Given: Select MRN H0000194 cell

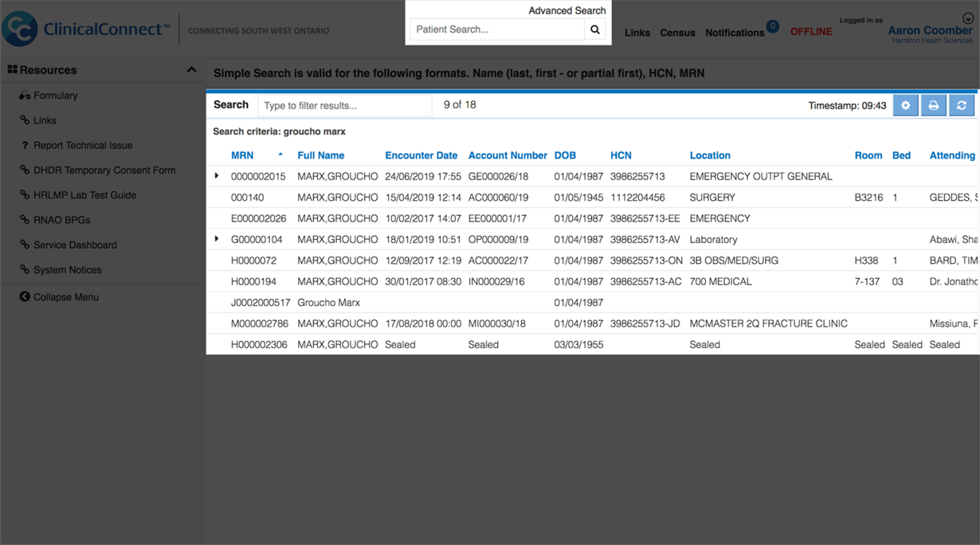Looking at the screenshot, I should 254,281.
